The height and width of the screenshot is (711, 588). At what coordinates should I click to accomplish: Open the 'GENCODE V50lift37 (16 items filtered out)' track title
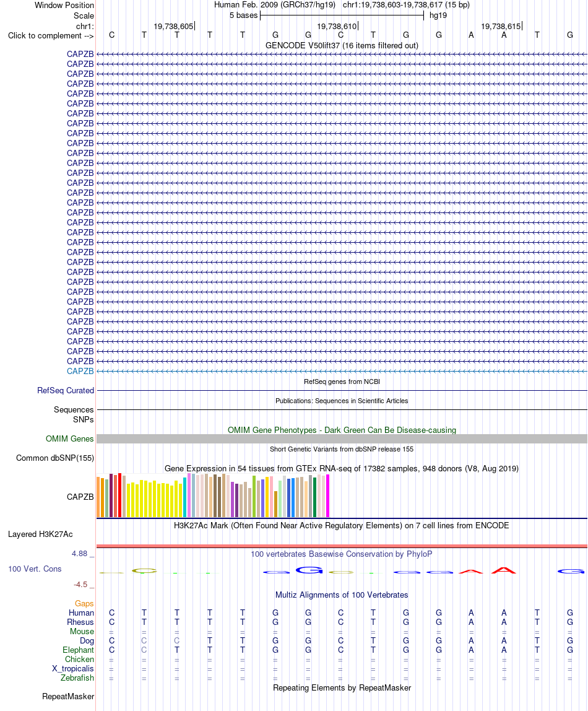[x=342, y=45]
